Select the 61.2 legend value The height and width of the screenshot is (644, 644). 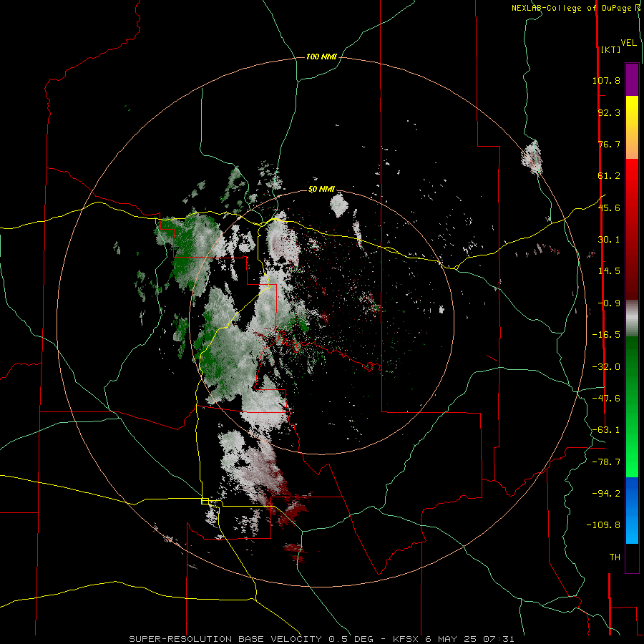click(609, 176)
